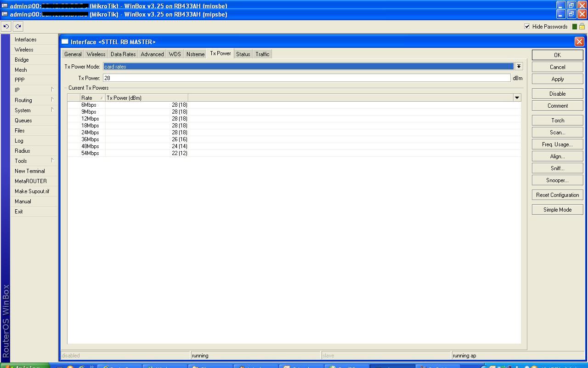This screenshot has width=588, height=368.
Task: Click the Tx Power (dBm) column header
Action: (x=147, y=98)
